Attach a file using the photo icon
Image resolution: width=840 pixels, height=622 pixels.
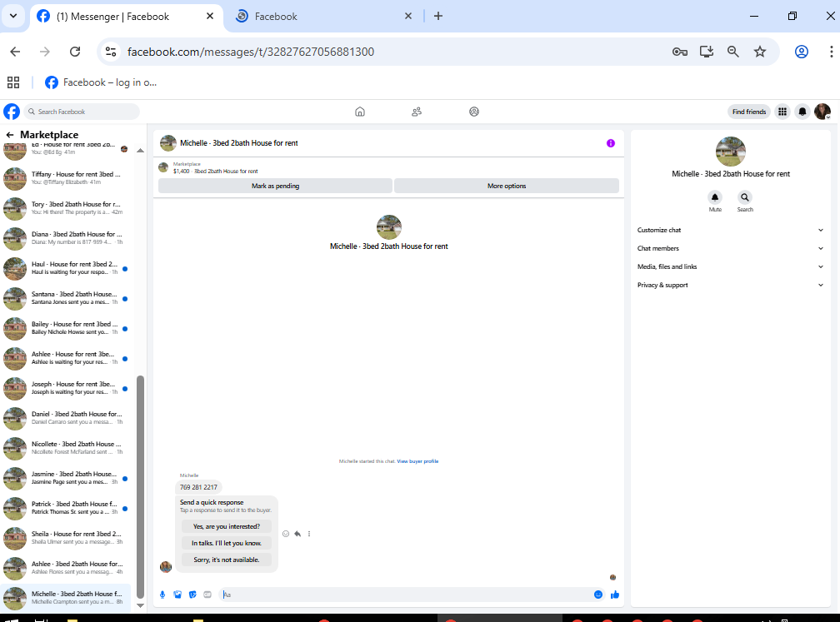pyautogui.click(x=177, y=595)
